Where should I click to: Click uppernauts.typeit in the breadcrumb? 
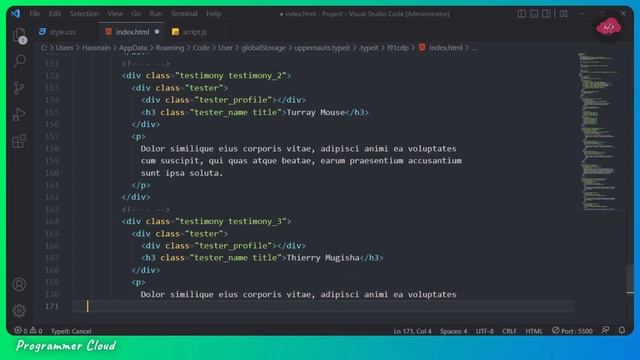click(322, 48)
